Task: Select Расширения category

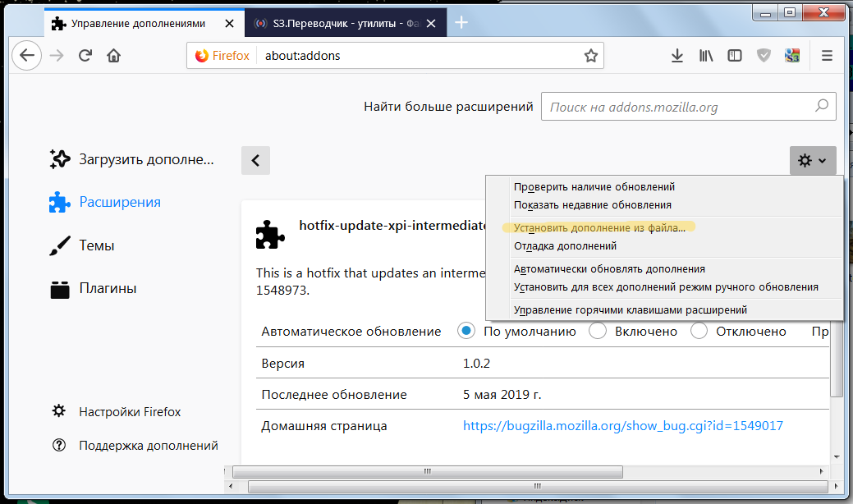Action: (105, 202)
